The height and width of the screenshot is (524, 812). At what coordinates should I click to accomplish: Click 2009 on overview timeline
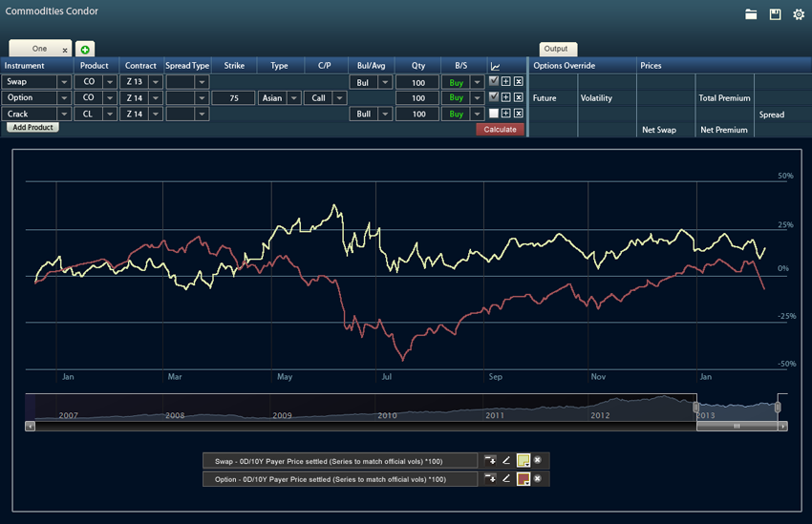tap(282, 415)
